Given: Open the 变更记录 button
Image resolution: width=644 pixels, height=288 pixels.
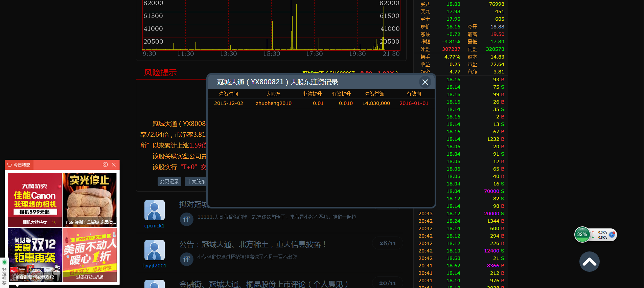Looking at the screenshot, I should [169, 181].
